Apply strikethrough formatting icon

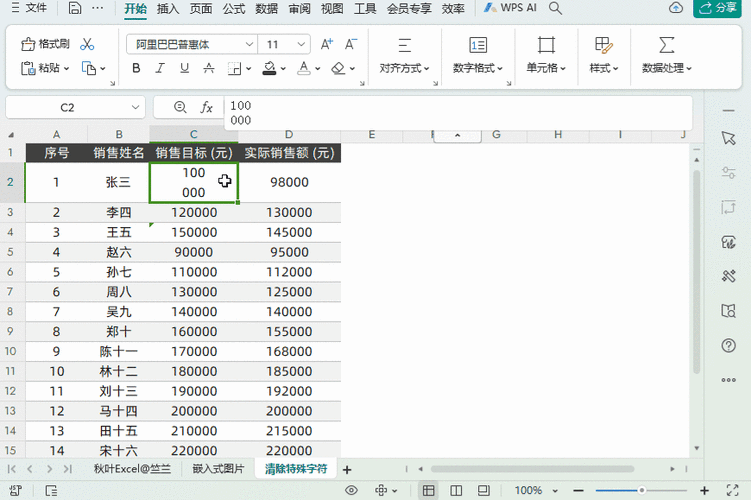tap(209, 68)
